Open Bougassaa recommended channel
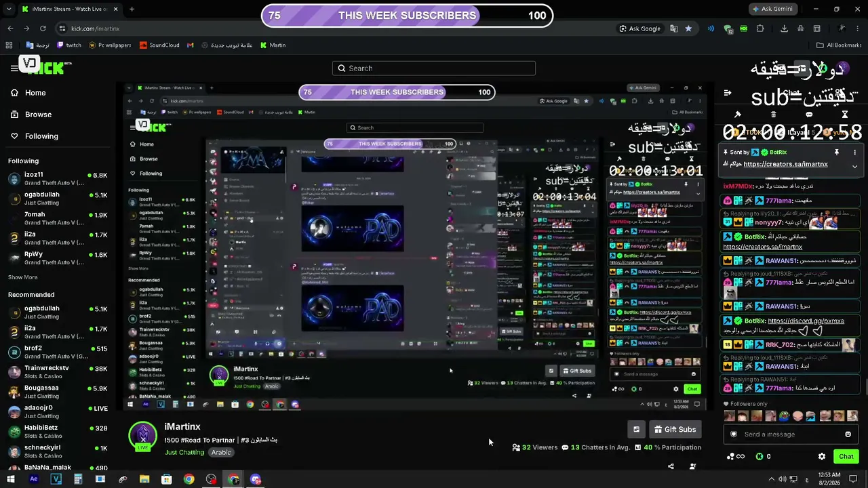This screenshot has height=488, width=868. tap(58, 392)
